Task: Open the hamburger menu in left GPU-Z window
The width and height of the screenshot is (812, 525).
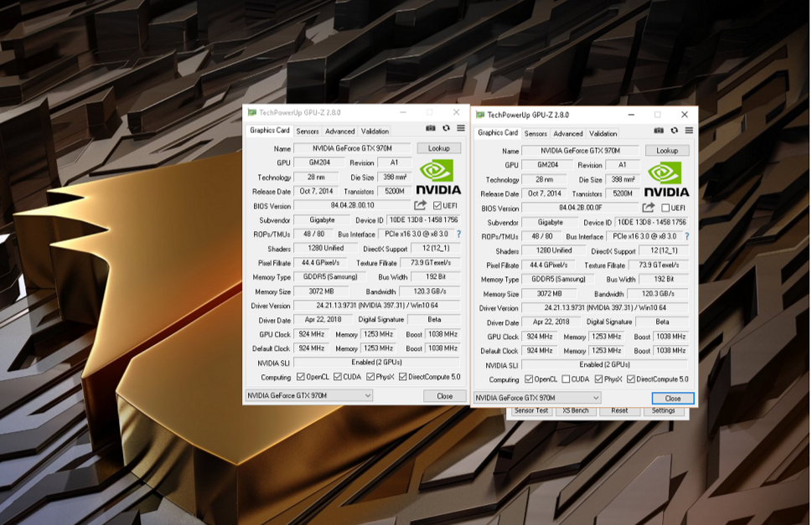Action: coord(461,128)
